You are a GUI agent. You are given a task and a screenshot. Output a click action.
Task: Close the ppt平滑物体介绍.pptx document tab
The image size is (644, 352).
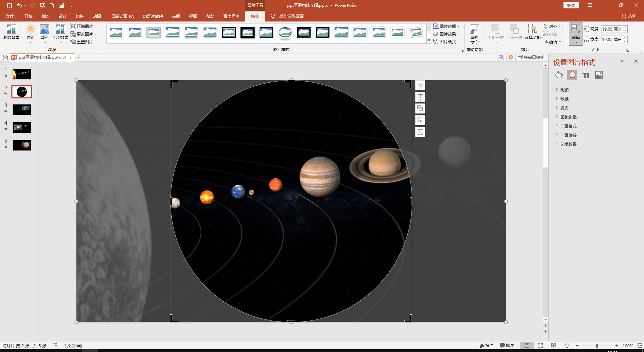[x=65, y=57]
